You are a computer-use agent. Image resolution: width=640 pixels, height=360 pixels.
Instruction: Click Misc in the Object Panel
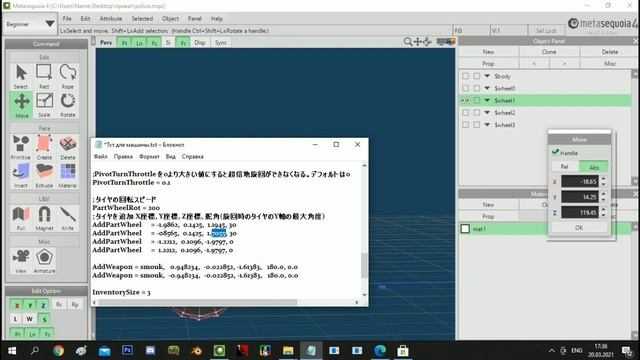(x=609, y=64)
